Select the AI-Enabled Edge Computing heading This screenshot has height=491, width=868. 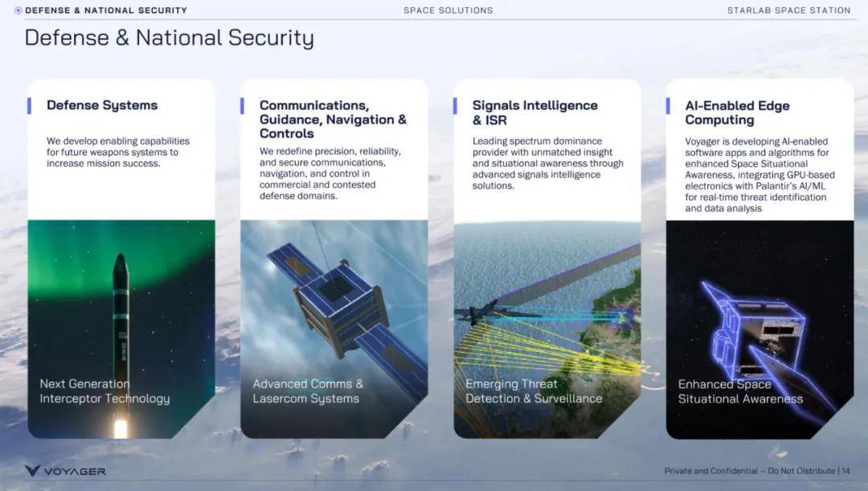click(737, 113)
